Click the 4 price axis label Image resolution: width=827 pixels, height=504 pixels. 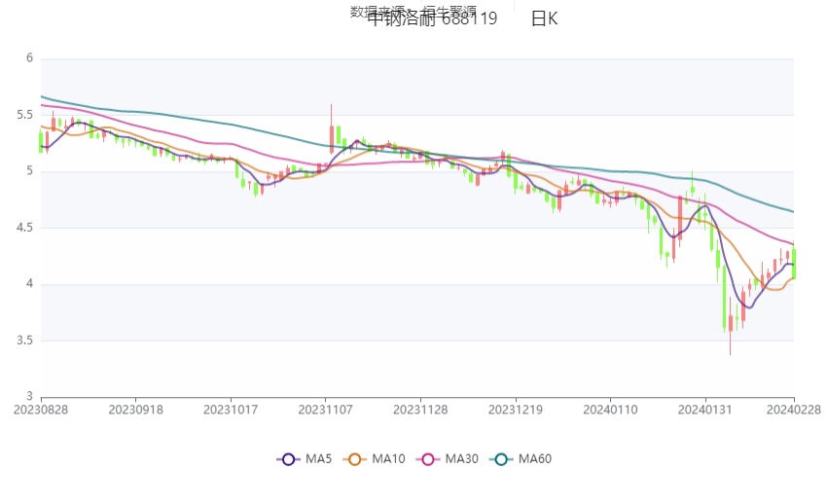coord(29,284)
